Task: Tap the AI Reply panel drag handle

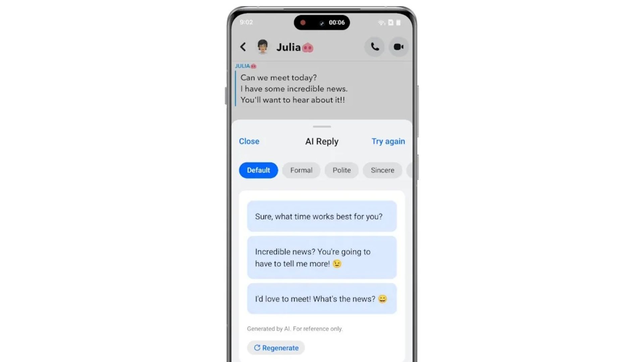Action: pos(322,127)
